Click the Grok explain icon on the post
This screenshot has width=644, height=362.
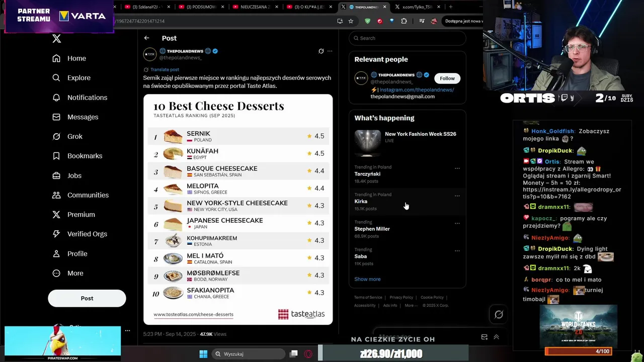tap(321, 51)
